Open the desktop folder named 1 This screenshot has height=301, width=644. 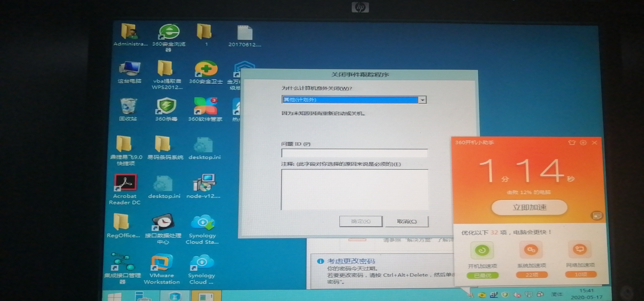click(205, 35)
